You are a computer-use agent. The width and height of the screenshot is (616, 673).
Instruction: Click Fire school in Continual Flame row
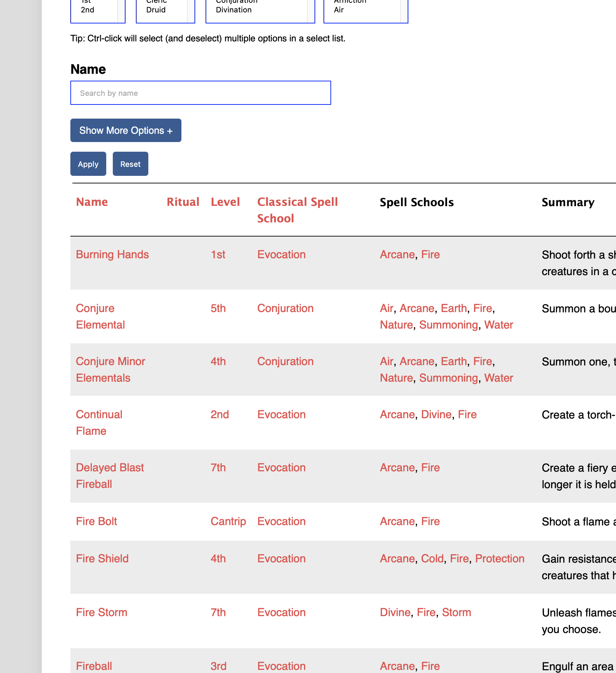pos(467,414)
